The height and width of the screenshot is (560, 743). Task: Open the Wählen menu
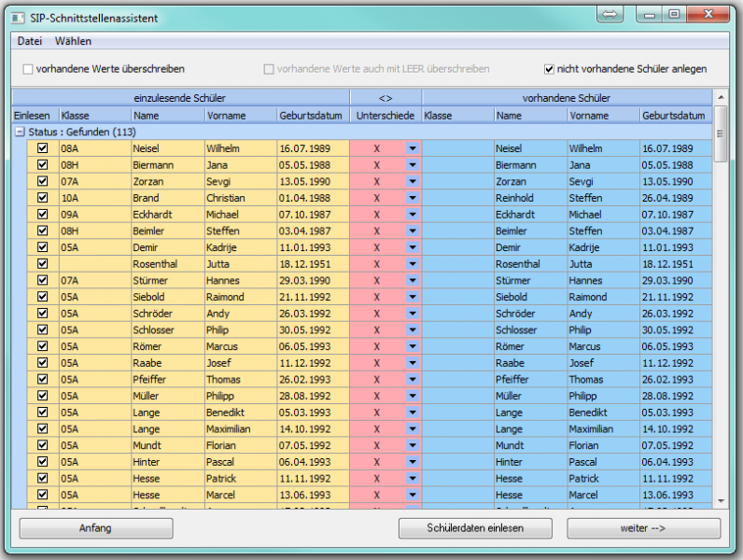pos(73,41)
